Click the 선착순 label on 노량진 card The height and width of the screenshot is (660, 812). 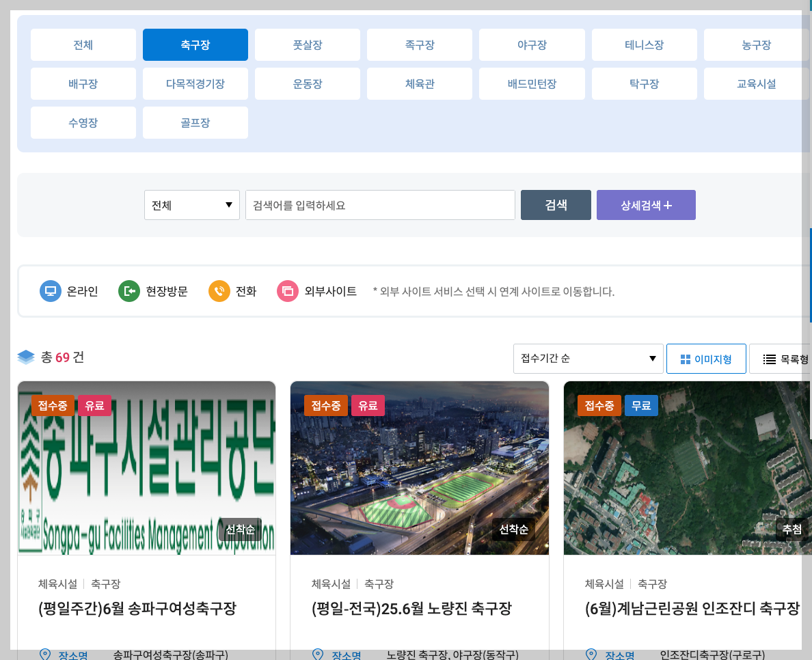tap(514, 529)
